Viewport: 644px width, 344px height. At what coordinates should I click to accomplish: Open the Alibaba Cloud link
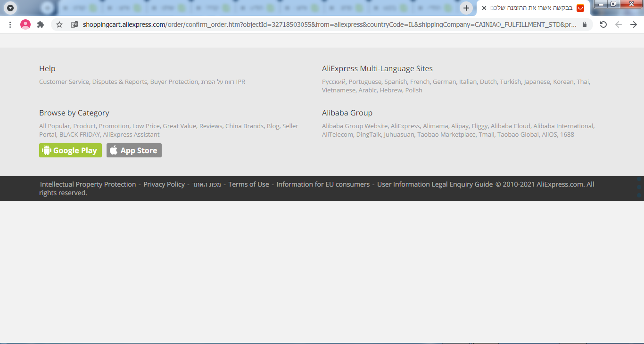pos(511,126)
